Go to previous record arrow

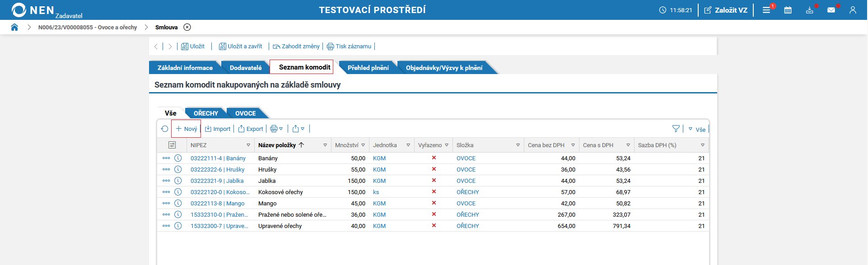(156, 46)
